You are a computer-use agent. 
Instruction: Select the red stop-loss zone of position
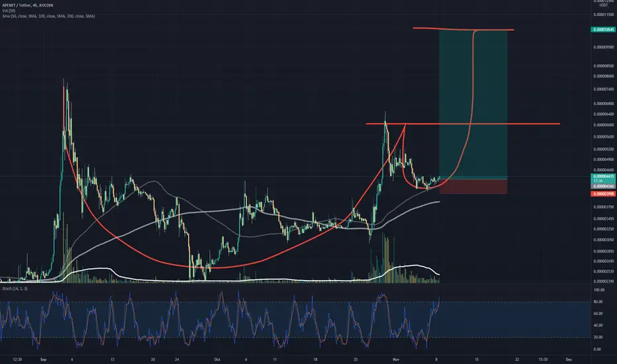473,187
